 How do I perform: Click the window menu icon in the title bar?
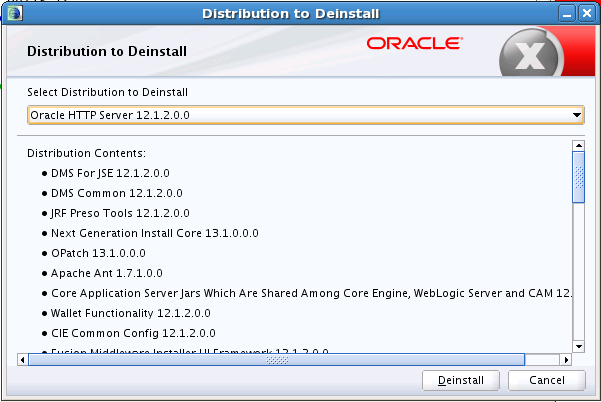click(x=15, y=13)
